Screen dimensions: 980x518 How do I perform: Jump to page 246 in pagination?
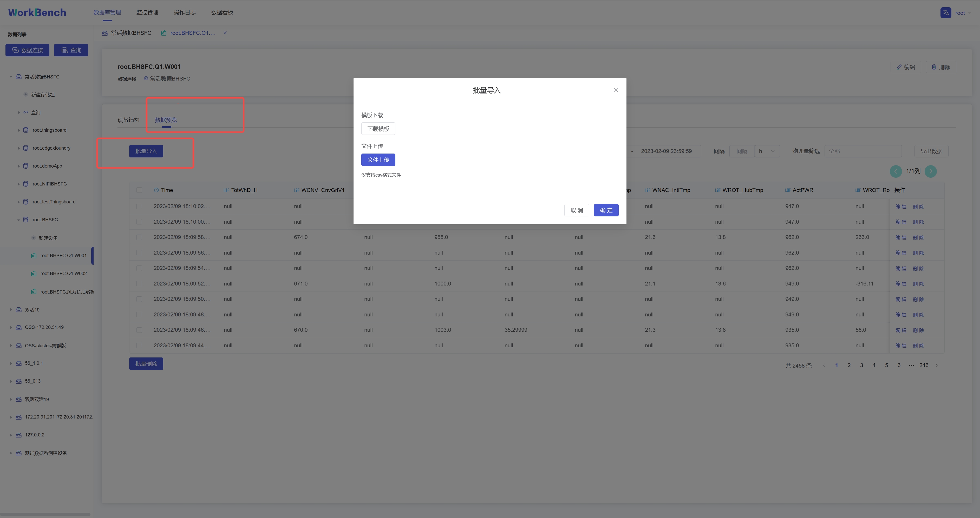click(924, 365)
